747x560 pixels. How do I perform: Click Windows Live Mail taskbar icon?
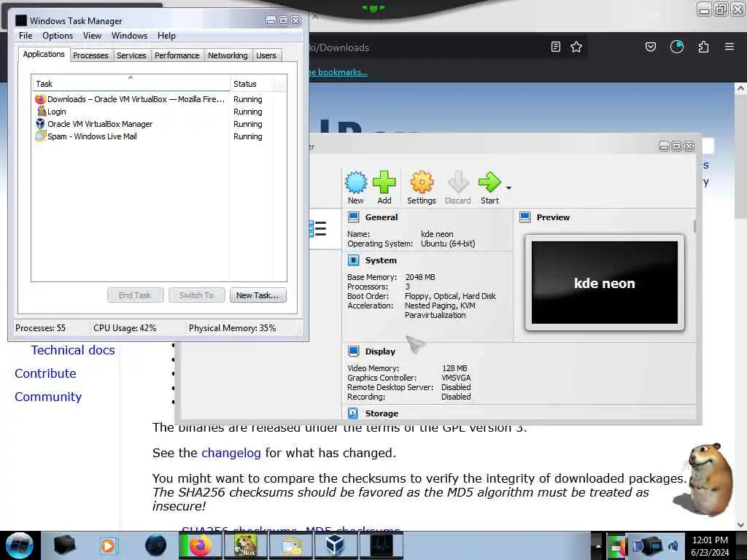coord(291,545)
